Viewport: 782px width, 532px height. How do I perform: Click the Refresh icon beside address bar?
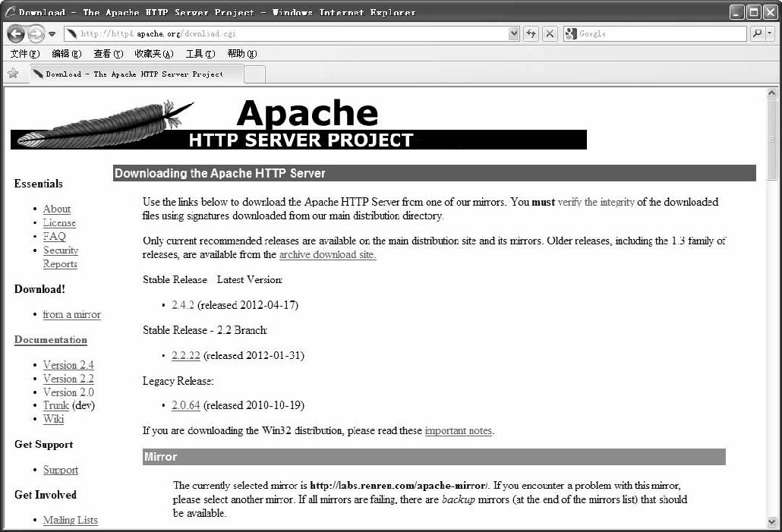(531, 34)
